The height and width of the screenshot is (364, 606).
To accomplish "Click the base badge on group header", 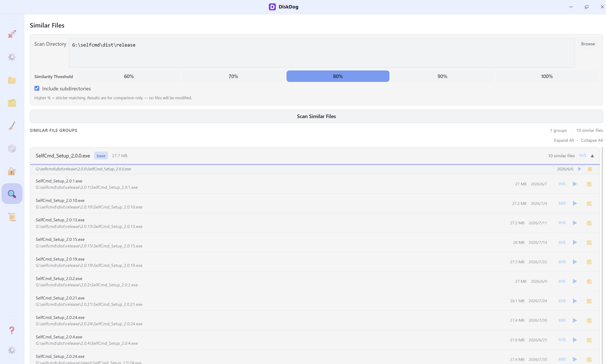I will 101,156.
